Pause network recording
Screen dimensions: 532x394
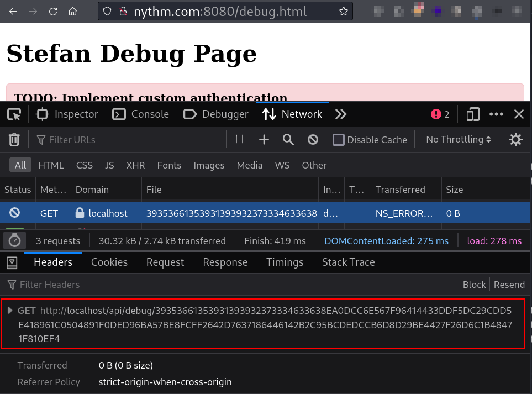pyautogui.click(x=239, y=140)
